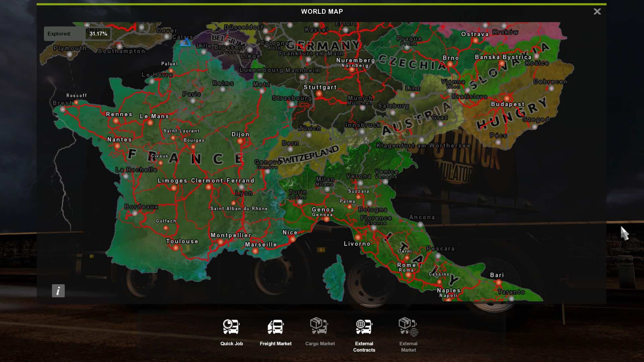Show map legend info icon
The width and height of the screenshot is (644, 362).
click(58, 291)
